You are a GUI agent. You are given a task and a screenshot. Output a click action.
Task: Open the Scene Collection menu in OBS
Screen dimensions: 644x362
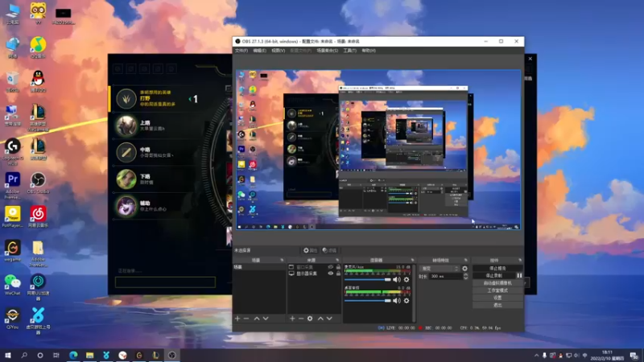[328, 51]
